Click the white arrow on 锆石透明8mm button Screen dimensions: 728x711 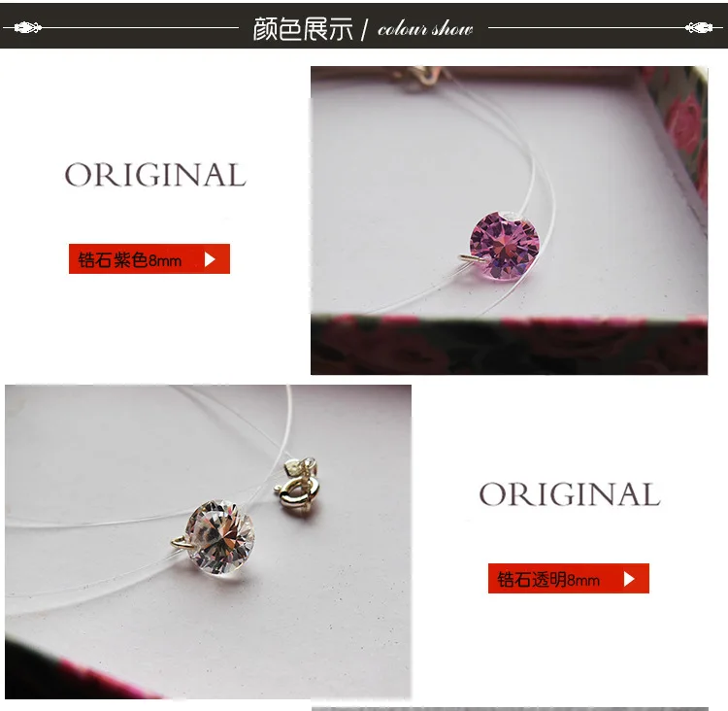[x=629, y=579]
